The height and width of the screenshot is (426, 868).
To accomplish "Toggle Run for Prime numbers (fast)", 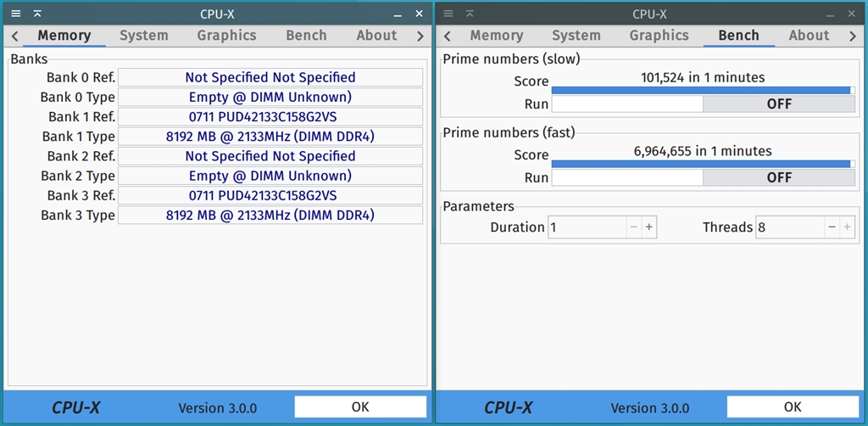I will click(703, 177).
